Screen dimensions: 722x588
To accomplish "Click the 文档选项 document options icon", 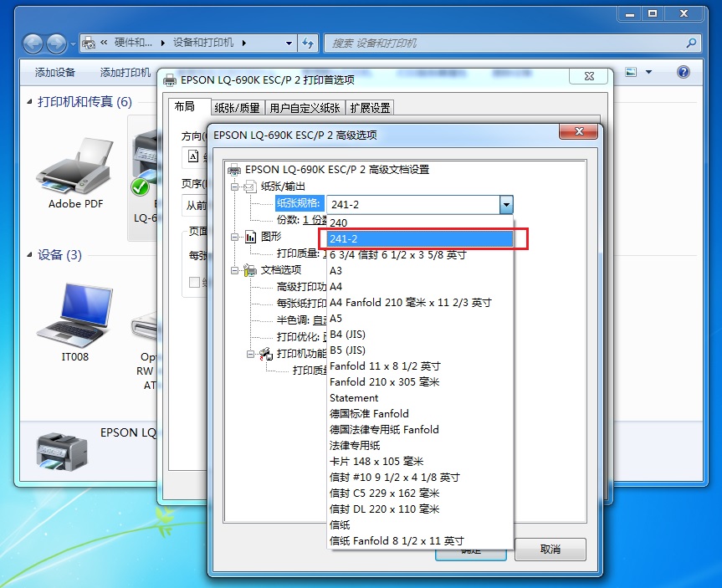I will 250,270.
